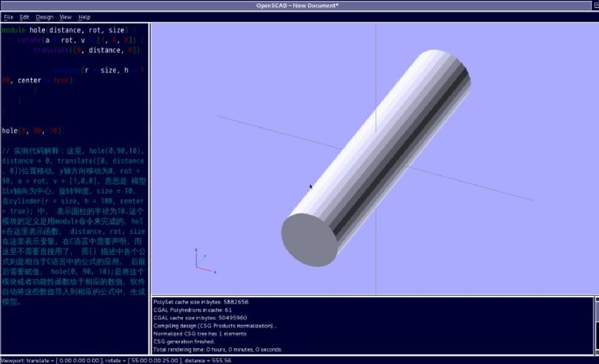Image resolution: width=599 pixels, height=364 pixels.
Task: Open the Design menu
Action: pyautogui.click(x=44, y=17)
